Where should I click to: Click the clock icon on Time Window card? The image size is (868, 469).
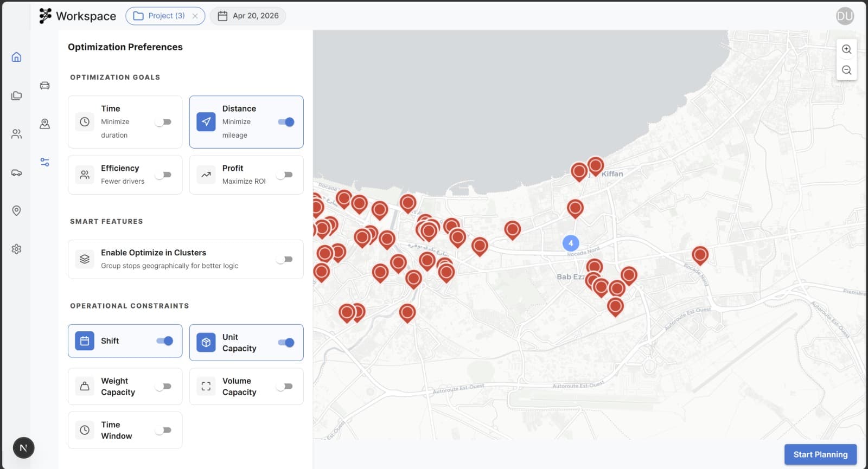(85, 430)
